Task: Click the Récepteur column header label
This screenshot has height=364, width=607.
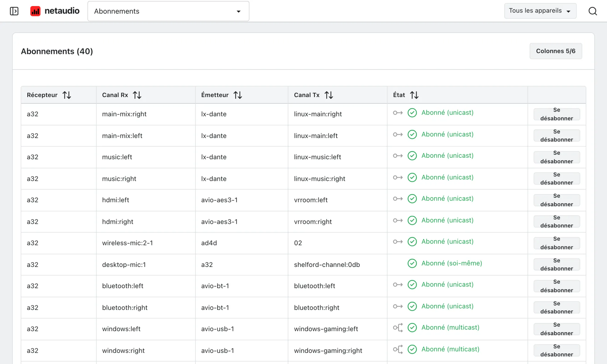Action: (x=42, y=95)
